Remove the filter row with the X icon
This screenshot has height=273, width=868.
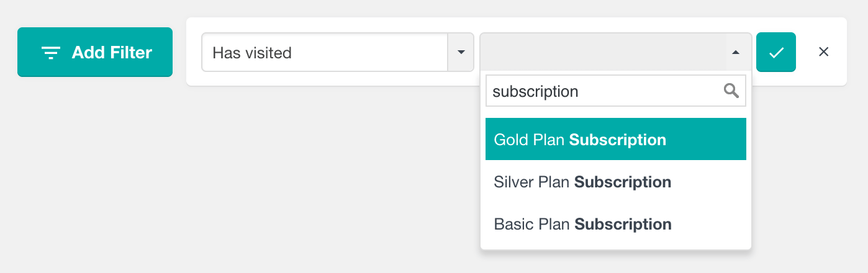[x=824, y=52]
